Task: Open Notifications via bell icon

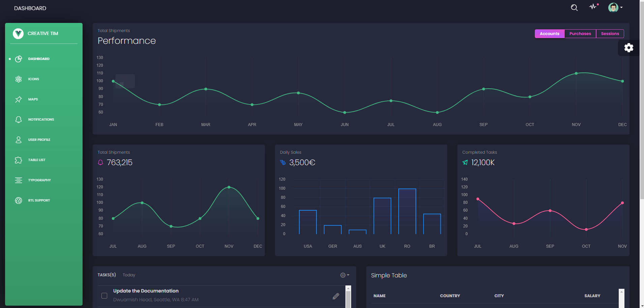Action: click(x=19, y=119)
